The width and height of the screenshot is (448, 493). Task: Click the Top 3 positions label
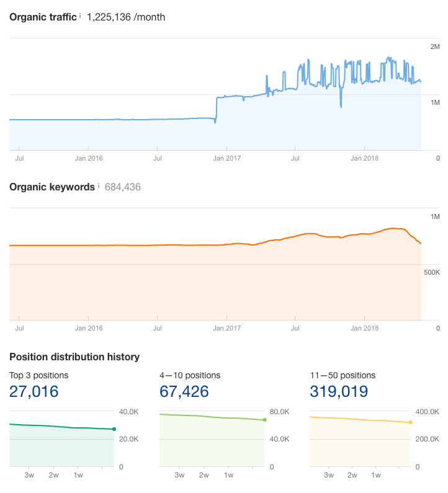pyautogui.click(x=38, y=375)
